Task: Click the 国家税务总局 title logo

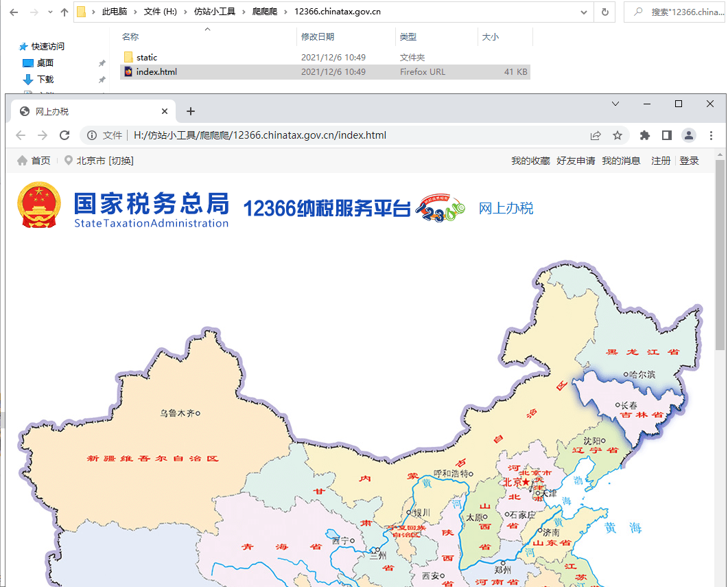Action: tap(152, 210)
